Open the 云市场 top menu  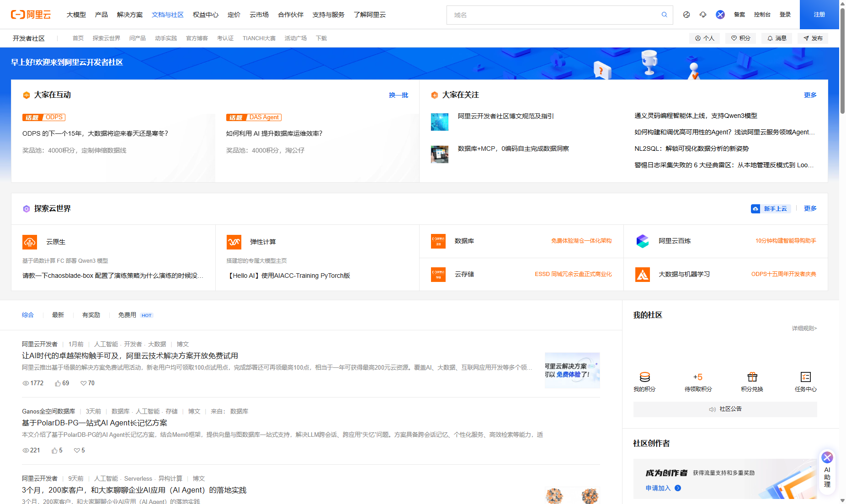click(x=259, y=15)
